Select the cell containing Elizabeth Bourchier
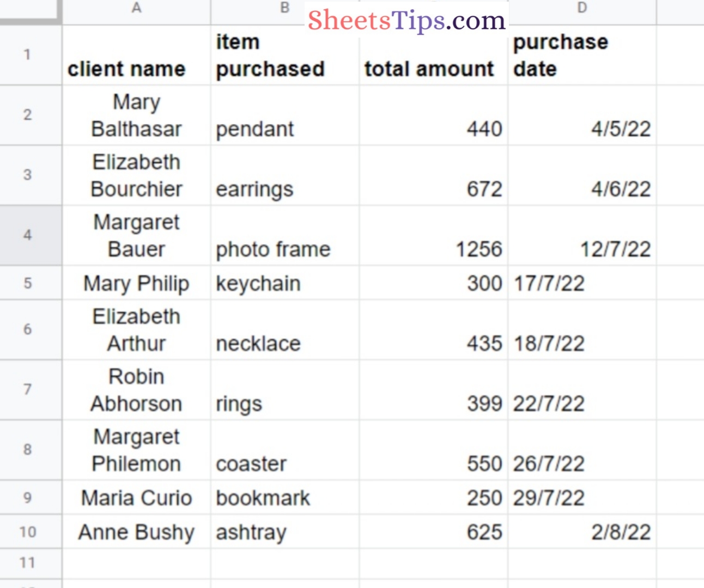This screenshot has height=588, width=704. click(136, 175)
